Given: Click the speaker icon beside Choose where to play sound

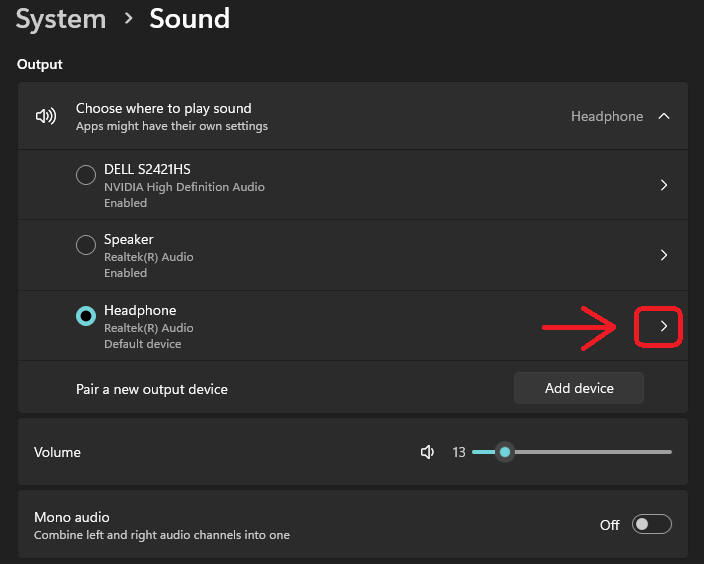Looking at the screenshot, I should click(x=45, y=116).
